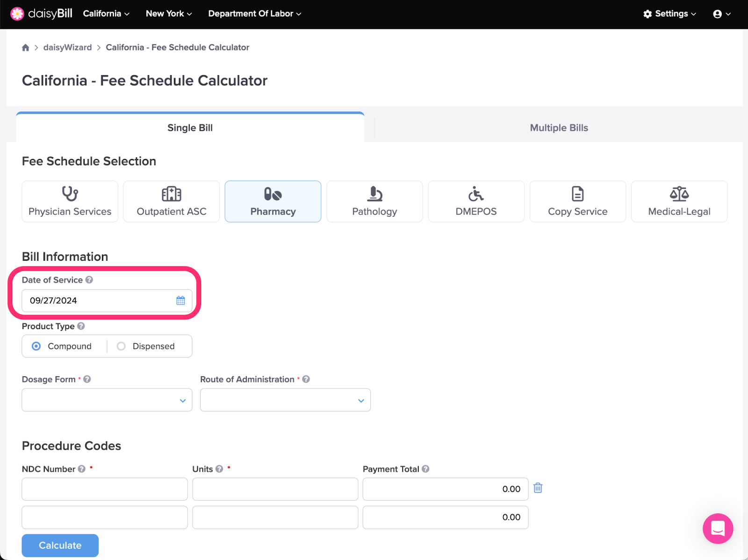
Task: Open the user account avatar menu
Action: pyautogui.click(x=721, y=14)
